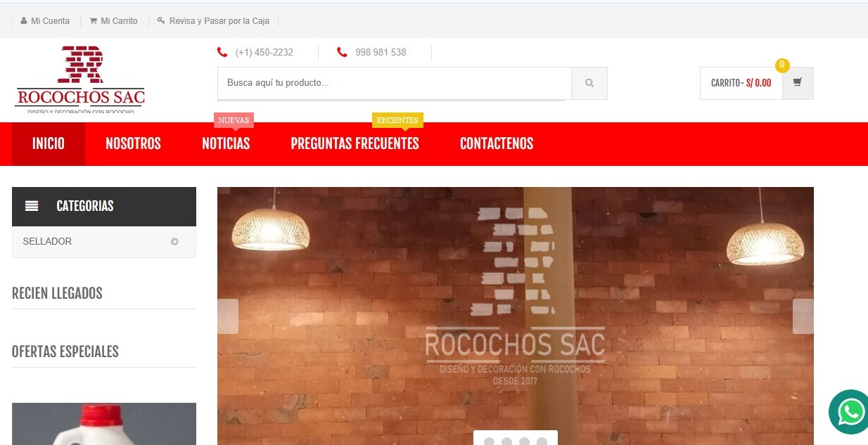Go to previous slide in banner
Screen dimensions: 868x445
pyautogui.click(x=228, y=316)
